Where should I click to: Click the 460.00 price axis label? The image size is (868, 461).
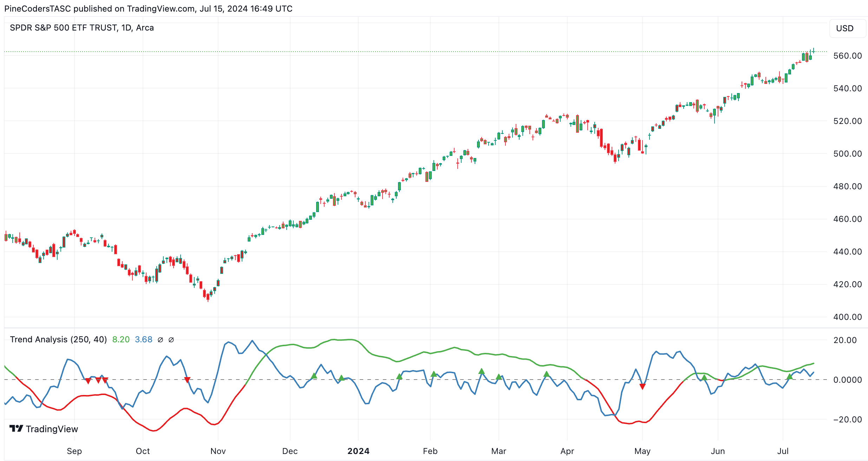pos(847,219)
